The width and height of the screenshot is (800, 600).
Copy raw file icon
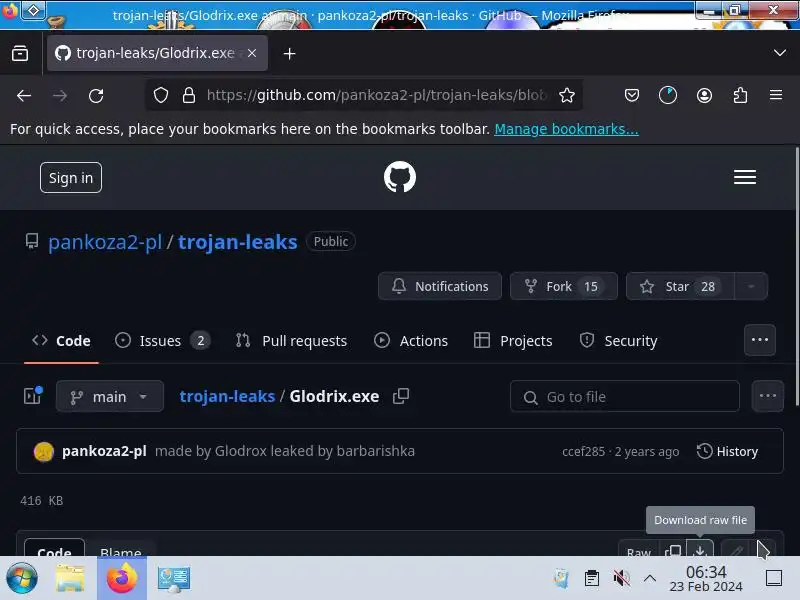[x=673, y=550]
